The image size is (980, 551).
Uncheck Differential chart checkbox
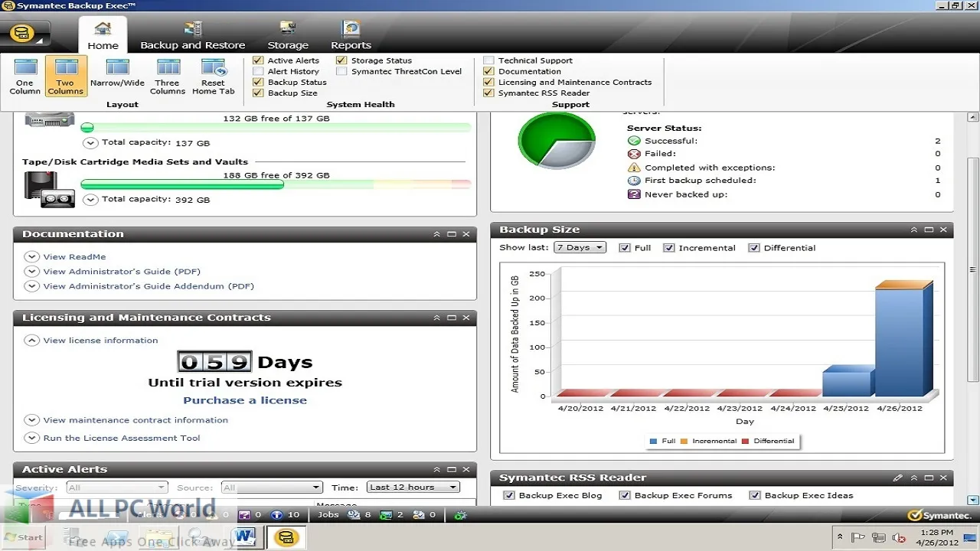(x=754, y=248)
